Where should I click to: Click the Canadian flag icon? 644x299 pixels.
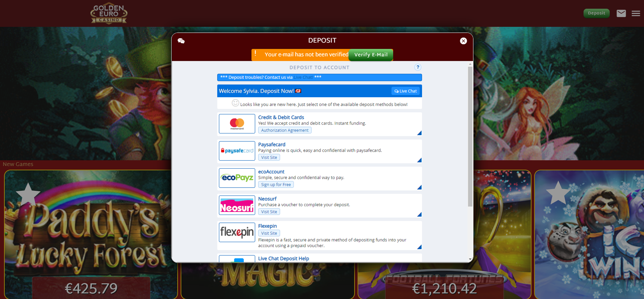pos(298,91)
